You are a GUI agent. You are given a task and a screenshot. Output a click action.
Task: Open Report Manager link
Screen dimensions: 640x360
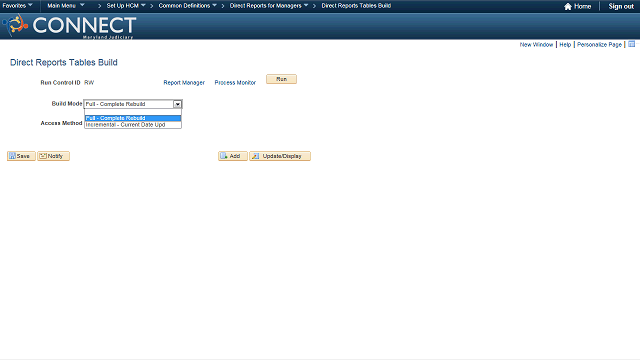[x=184, y=82]
